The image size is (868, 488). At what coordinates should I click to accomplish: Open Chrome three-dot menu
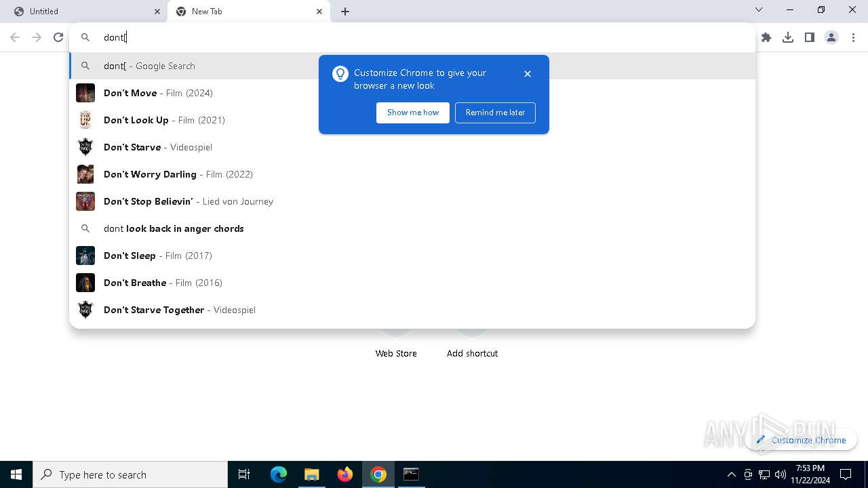(x=854, y=37)
